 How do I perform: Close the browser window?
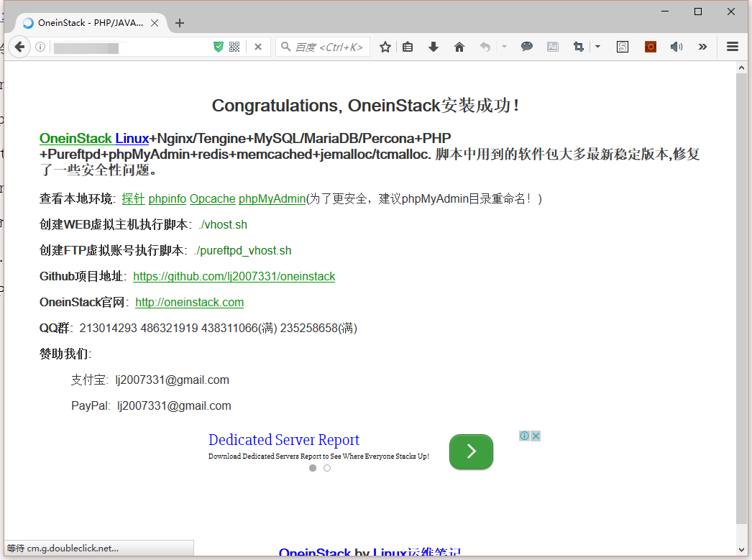click(x=731, y=11)
